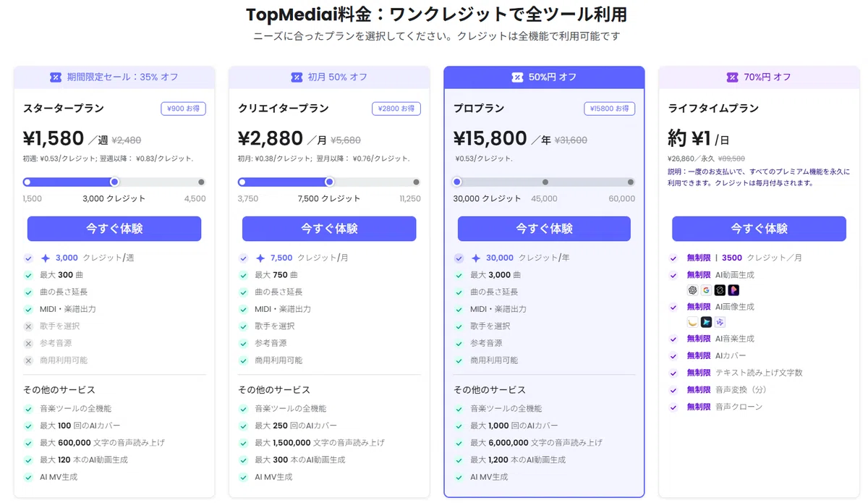
Task: Click the 3,750 label under クリエイター slider
Action: click(248, 199)
